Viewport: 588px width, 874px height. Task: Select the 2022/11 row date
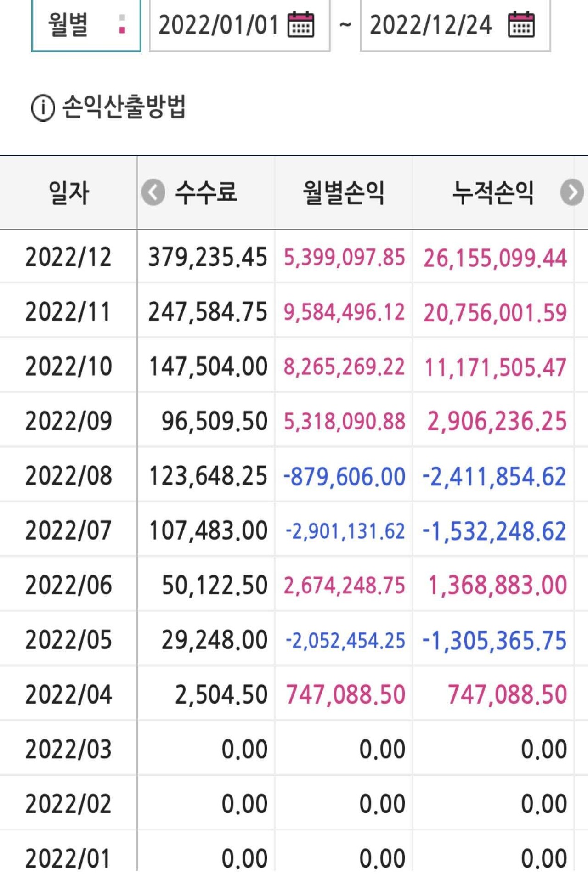68,311
